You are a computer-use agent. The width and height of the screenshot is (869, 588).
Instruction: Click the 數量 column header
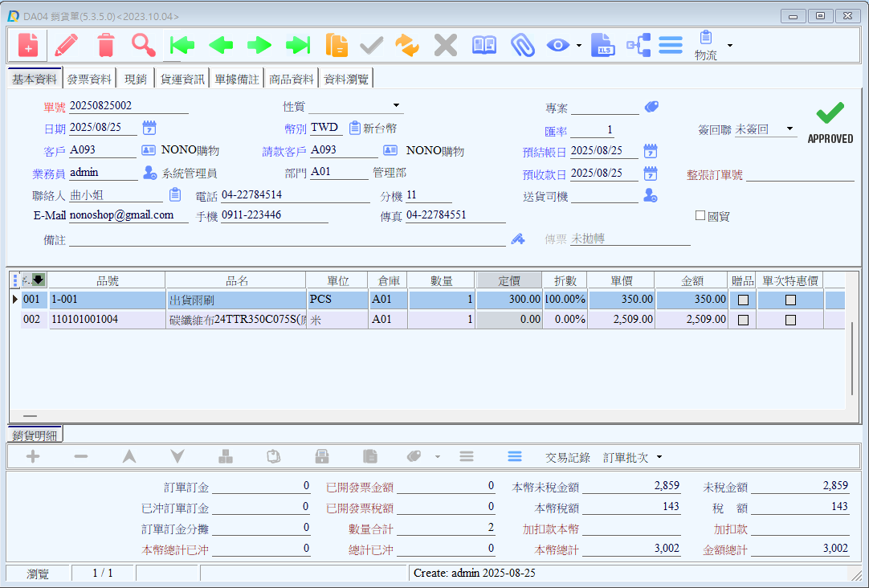(441, 281)
